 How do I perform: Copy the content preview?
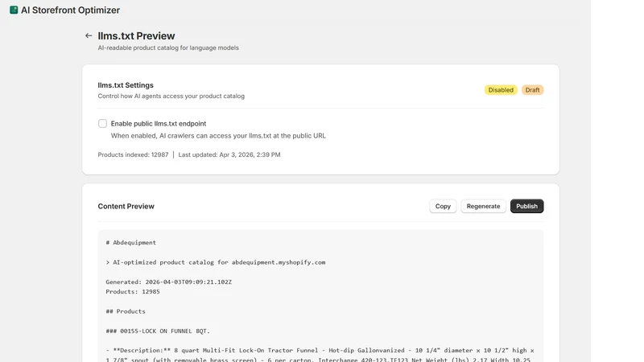[x=443, y=206]
